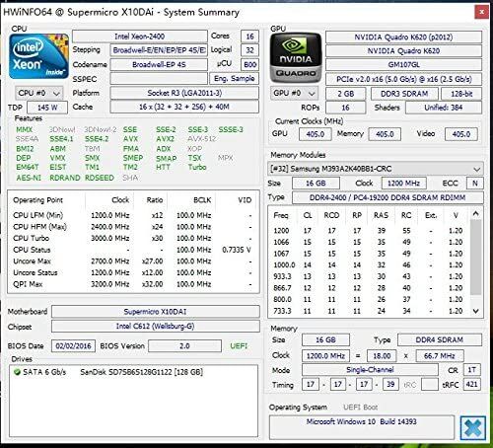This screenshot has width=493, height=448.
Task: Open the GPU #0 selector dropdown
Action: point(295,94)
